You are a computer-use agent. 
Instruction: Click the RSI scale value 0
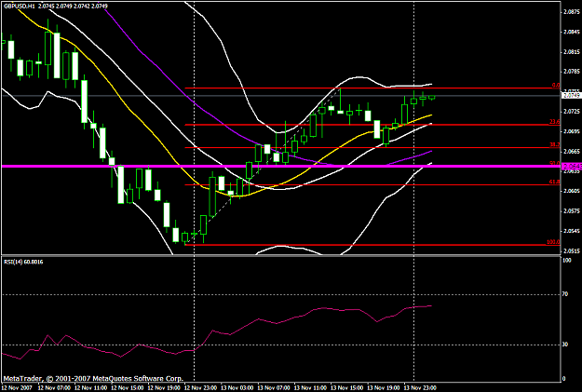[x=564, y=379]
